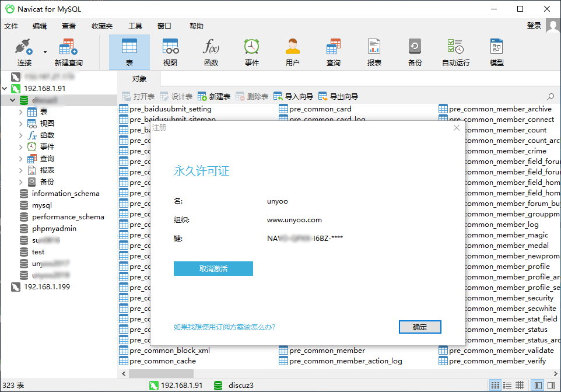The height and width of the screenshot is (392, 561).
Task: Click the 取消激活 deactivate button
Action: (213, 268)
